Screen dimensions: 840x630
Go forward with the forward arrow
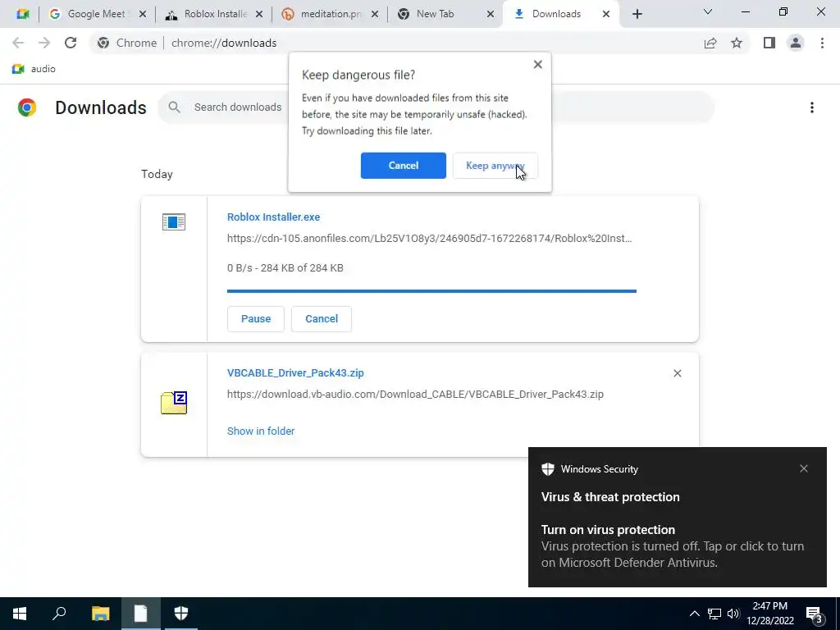(x=44, y=43)
